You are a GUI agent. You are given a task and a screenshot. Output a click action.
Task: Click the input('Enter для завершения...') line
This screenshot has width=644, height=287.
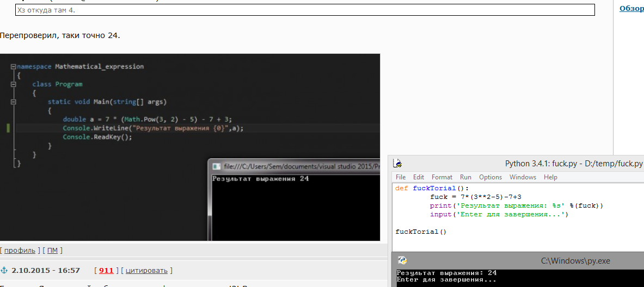coord(499,214)
